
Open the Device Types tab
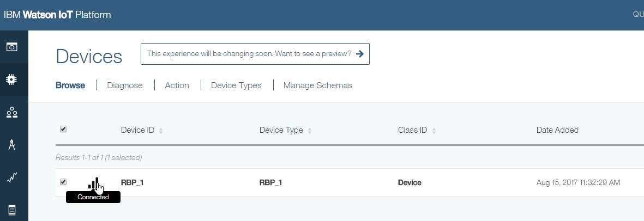coord(236,85)
